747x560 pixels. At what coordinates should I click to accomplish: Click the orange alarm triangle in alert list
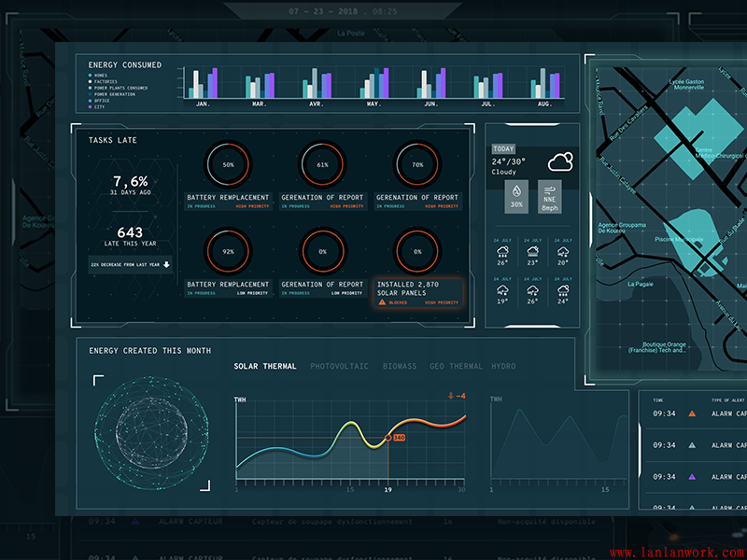(x=692, y=413)
